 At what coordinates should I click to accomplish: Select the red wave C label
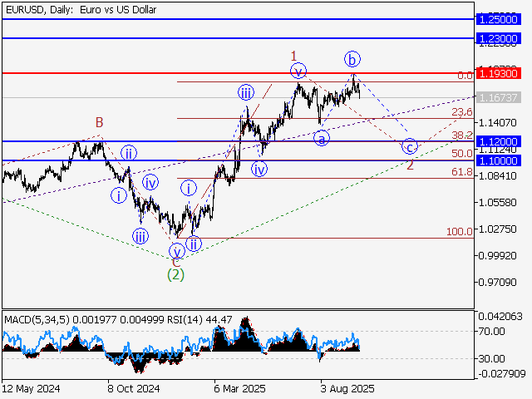[x=175, y=261]
